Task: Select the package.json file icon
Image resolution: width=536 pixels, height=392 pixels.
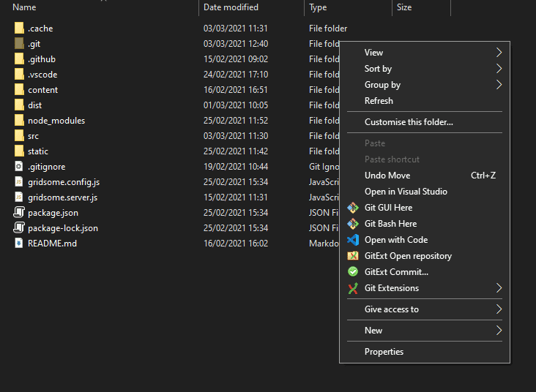Action: point(19,213)
